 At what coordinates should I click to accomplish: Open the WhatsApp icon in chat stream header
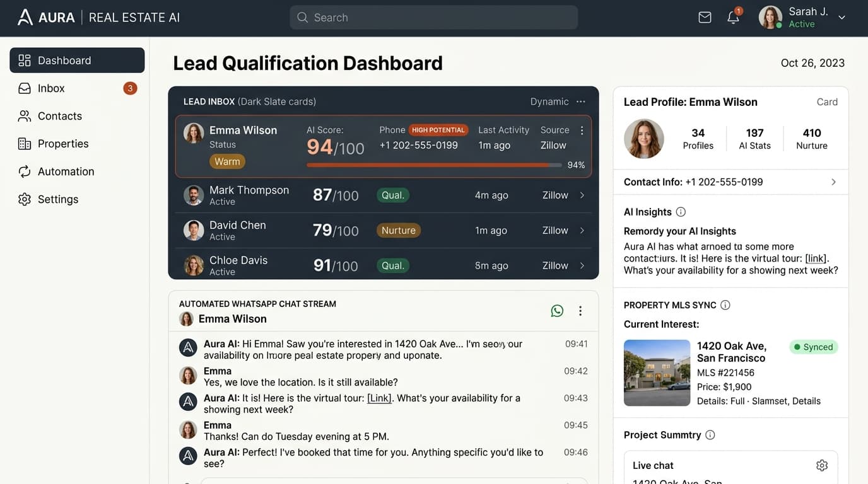pyautogui.click(x=557, y=311)
